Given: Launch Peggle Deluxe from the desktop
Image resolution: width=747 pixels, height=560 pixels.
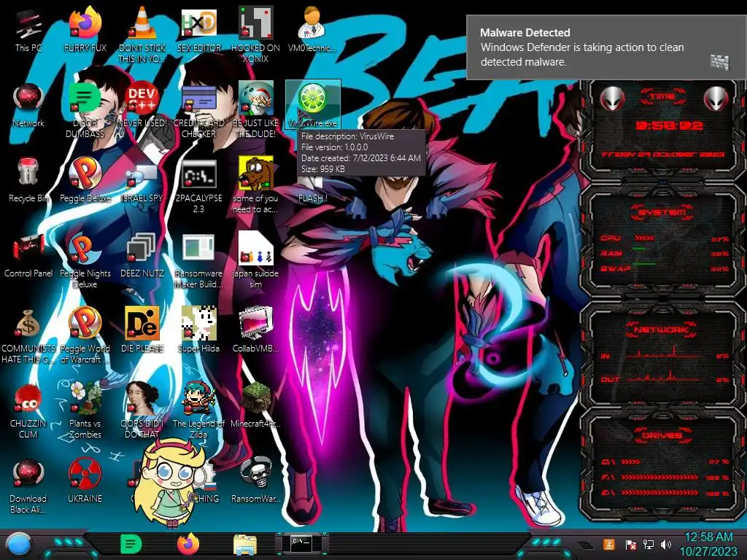Looking at the screenshot, I should pos(85,180).
